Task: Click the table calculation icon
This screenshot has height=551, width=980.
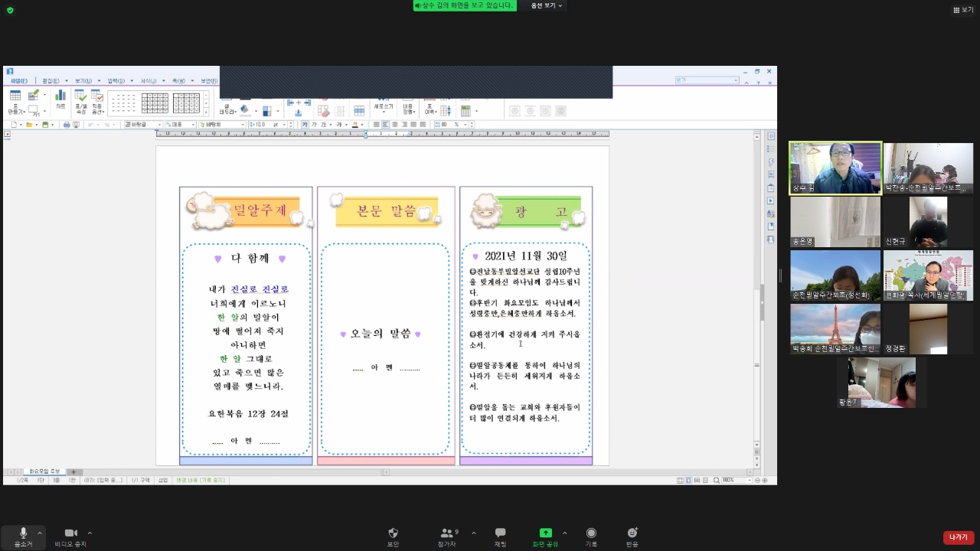Action: pyautogui.click(x=465, y=111)
